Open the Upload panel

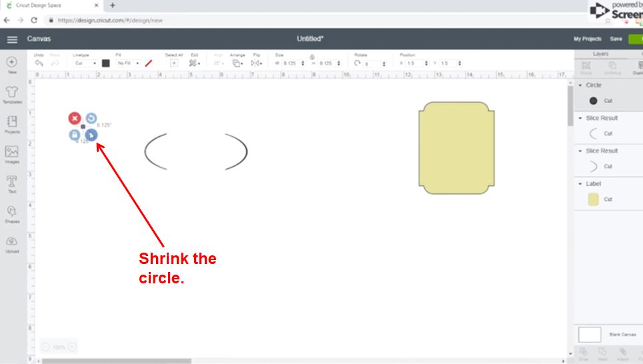(x=12, y=244)
